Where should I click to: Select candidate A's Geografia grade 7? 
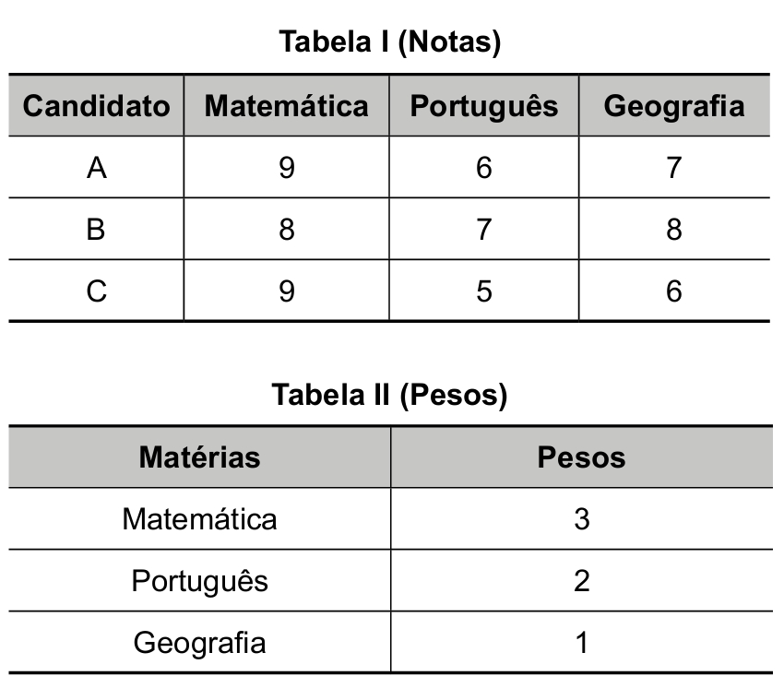[x=674, y=168]
